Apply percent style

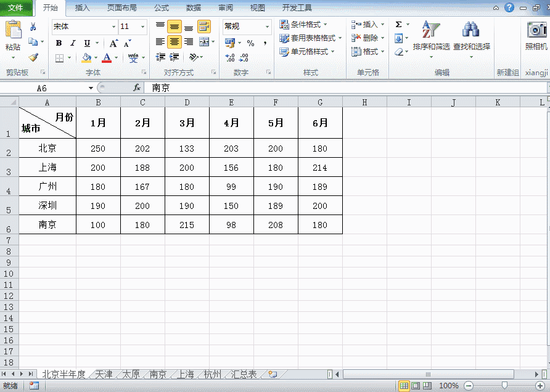point(250,44)
